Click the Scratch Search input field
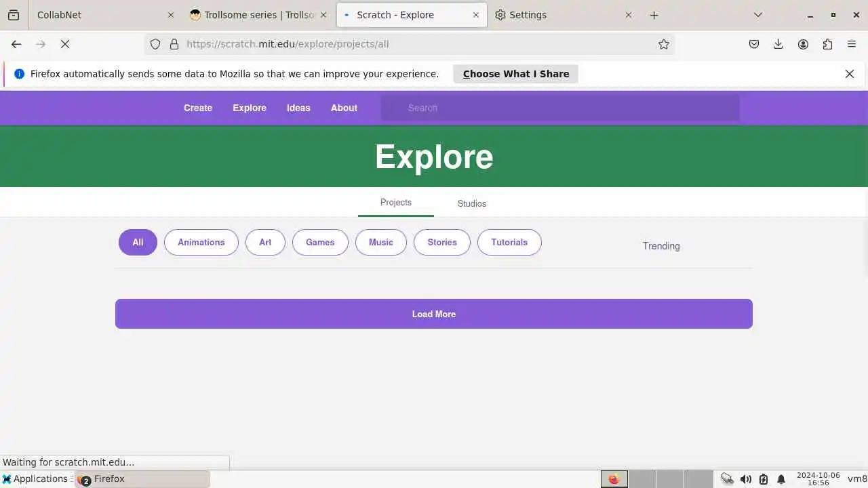This screenshot has width=868, height=488. (x=560, y=108)
